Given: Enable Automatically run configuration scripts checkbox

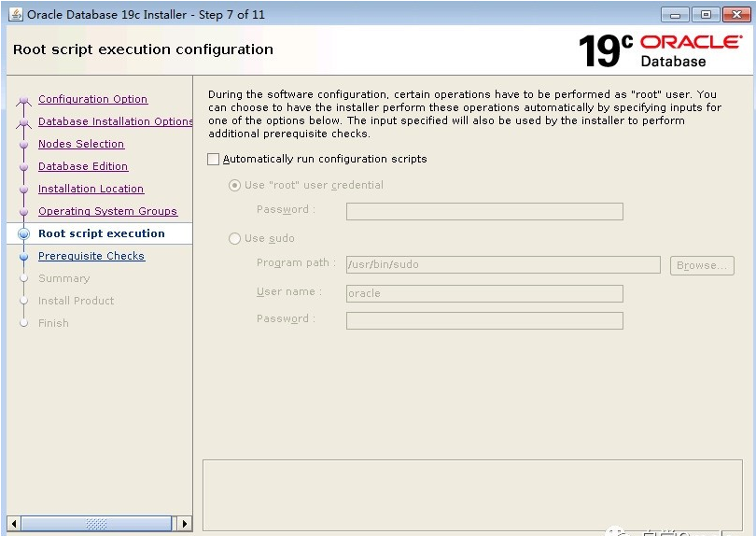Looking at the screenshot, I should [213, 159].
